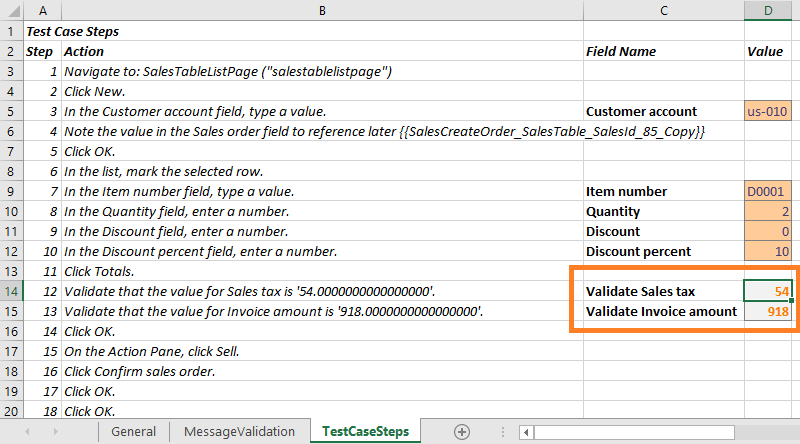This screenshot has width=800, height=444.
Task: Click the previous sheet navigation arrow
Action: [28, 432]
